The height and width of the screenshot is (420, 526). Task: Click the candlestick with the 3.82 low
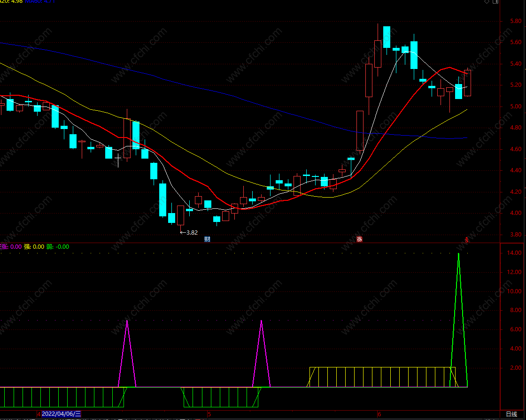pos(180,216)
